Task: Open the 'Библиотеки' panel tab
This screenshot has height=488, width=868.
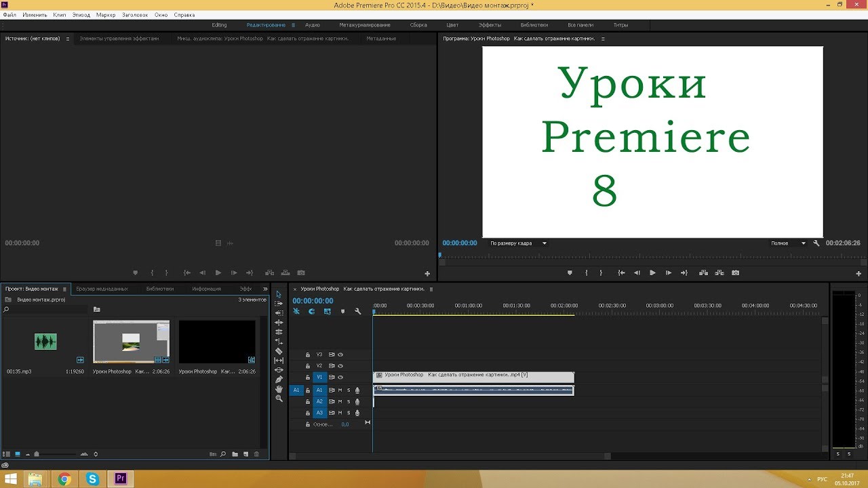Action: (160, 289)
